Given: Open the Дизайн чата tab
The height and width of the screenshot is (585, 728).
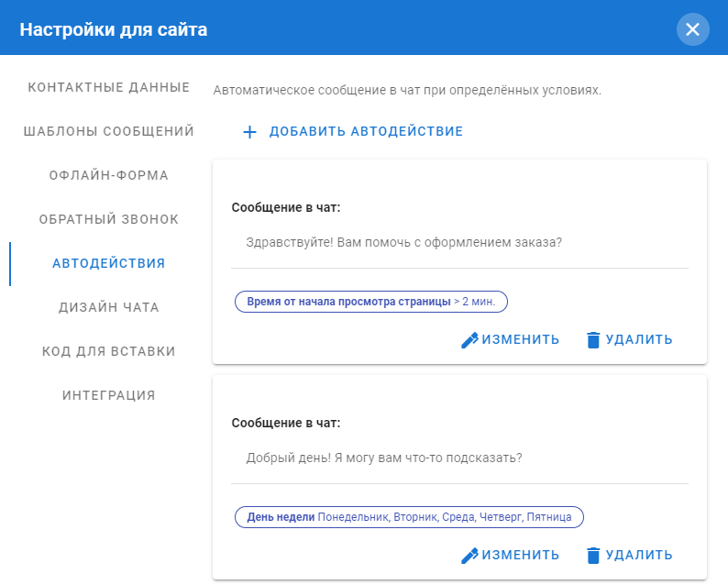Looking at the screenshot, I should click(109, 308).
